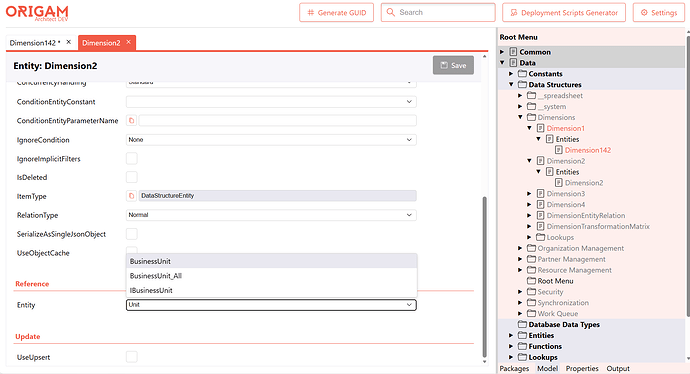
Task: Click the Entity combo box
Action: click(271, 305)
